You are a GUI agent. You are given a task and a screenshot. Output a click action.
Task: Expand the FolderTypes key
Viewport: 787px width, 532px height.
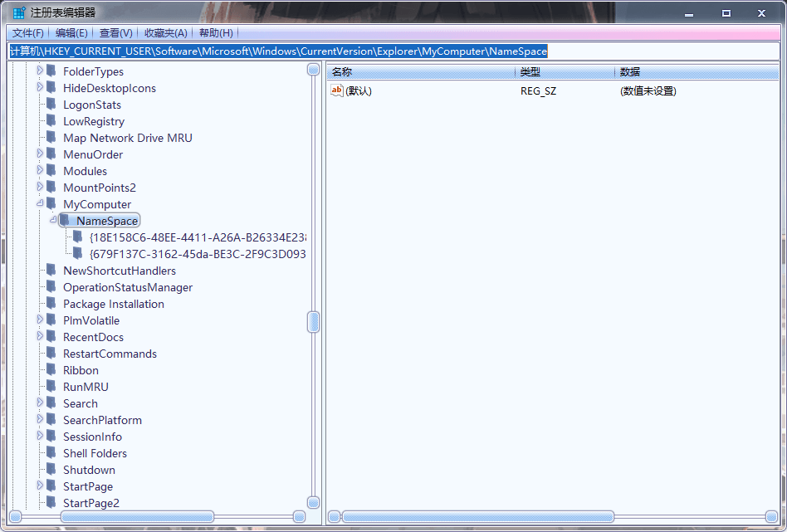(x=40, y=71)
